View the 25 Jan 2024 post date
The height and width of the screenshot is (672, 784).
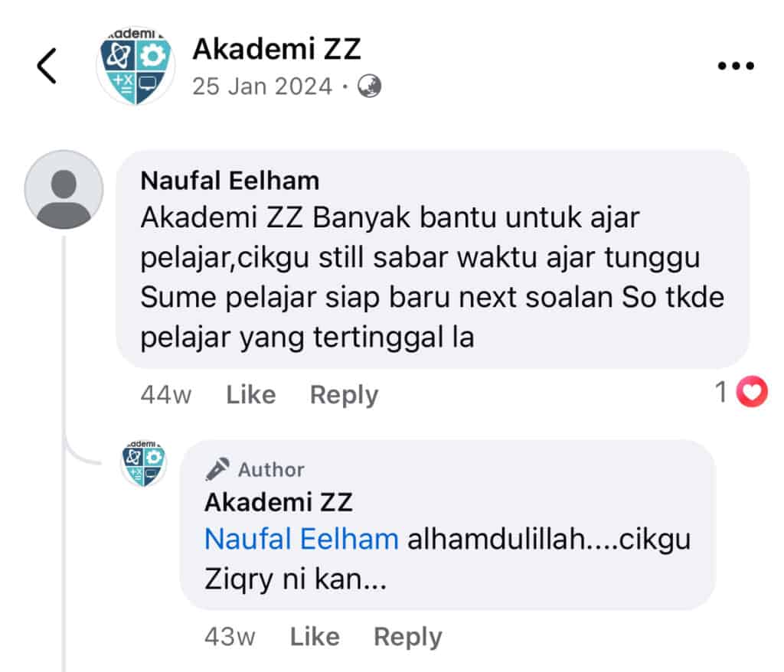tap(262, 86)
